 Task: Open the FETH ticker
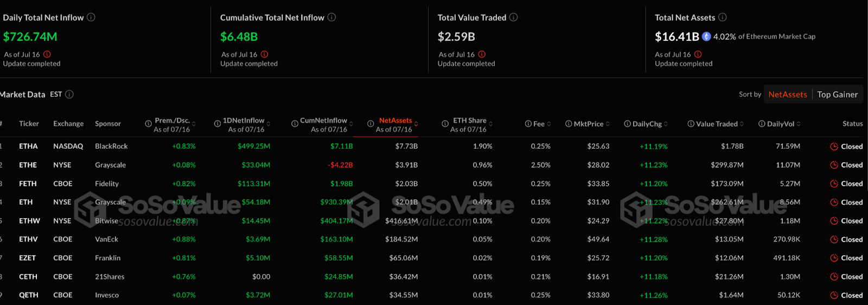[28, 184]
